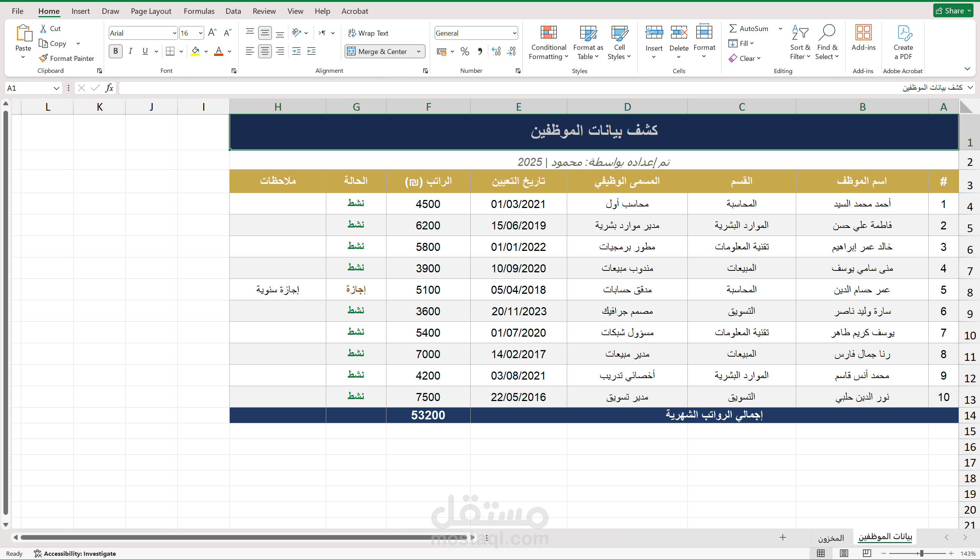The image size is (980, 560).
Task: Click the Increase Decimal icon
Action: [496, 51]
